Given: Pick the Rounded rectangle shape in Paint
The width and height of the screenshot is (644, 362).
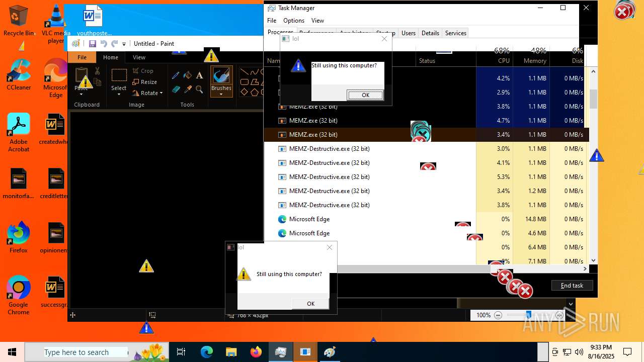Looking at the screenshot, I should click(244, 82).
